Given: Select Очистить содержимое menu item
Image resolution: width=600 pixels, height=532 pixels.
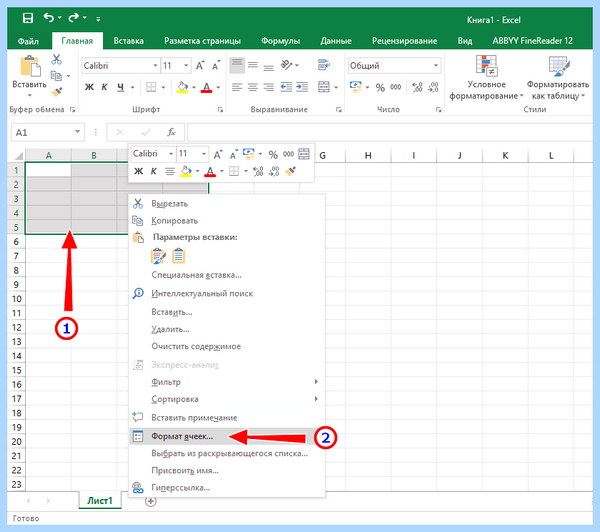Looking at the screenshot, I should tap(227, 346).
